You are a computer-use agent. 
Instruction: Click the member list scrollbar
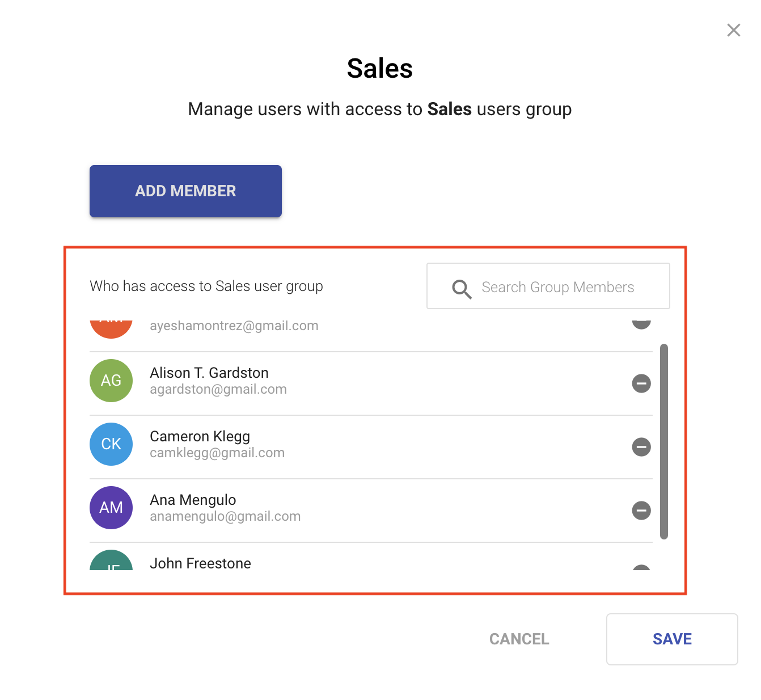[x=664, y=441]
